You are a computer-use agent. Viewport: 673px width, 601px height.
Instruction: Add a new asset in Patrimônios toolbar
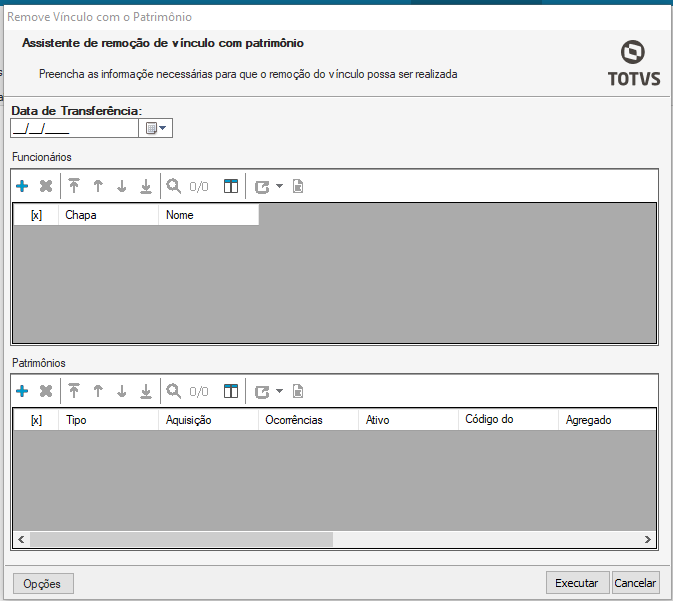22,391
